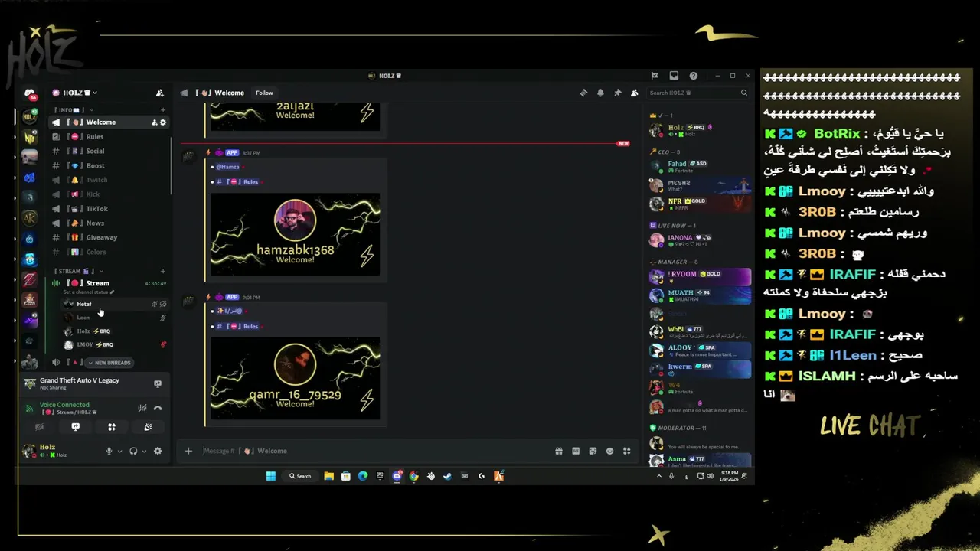
Task: Open gift icon in message bar
Action: (x=559, y=451)
